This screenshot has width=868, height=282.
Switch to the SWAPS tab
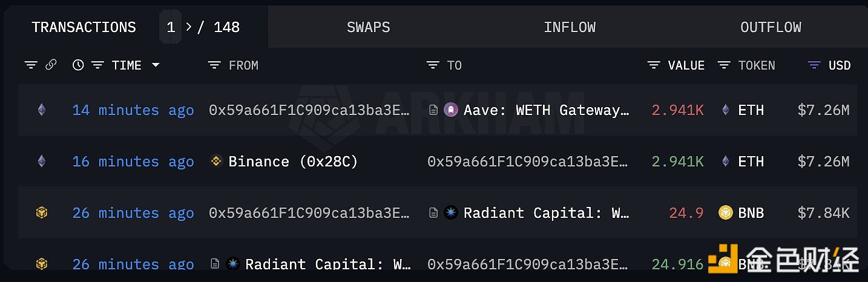pyautogui.click(x=368, y=27)
